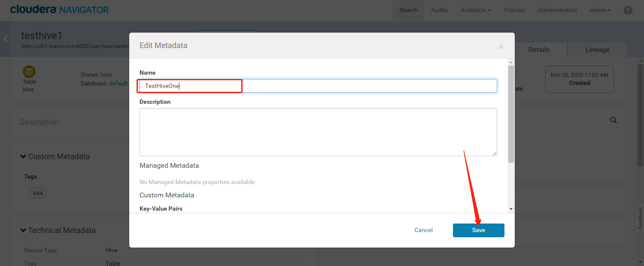Image resolution: width=644 pixels, height=266 pixels.
Task: Click the 'testhive1' page title
Action: [42, 36]
